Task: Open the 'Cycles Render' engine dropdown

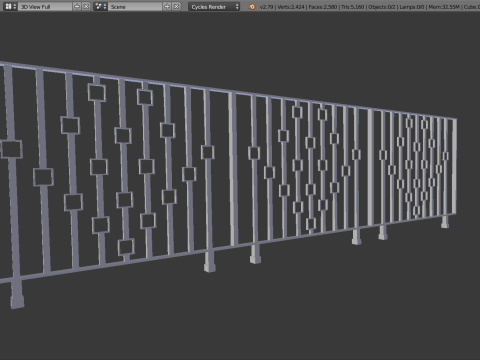Action: [x=214, y=6]
